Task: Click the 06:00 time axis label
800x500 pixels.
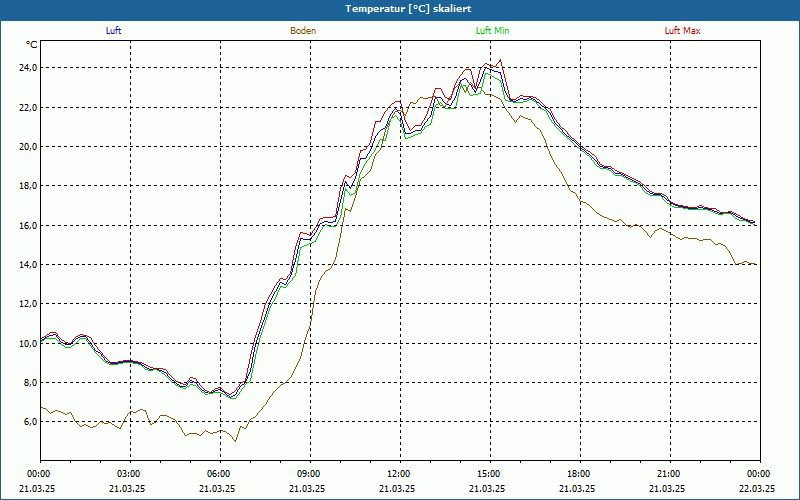Action: tap(220, 474)
